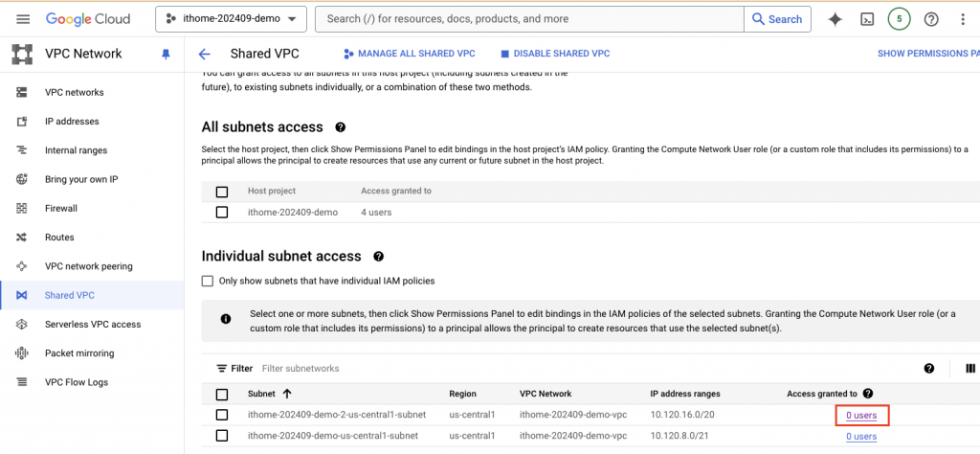Check the ithome-202409-demo host project checkbox
The height and width of the screenshot is (454, 980).
[x=222, y=212]
